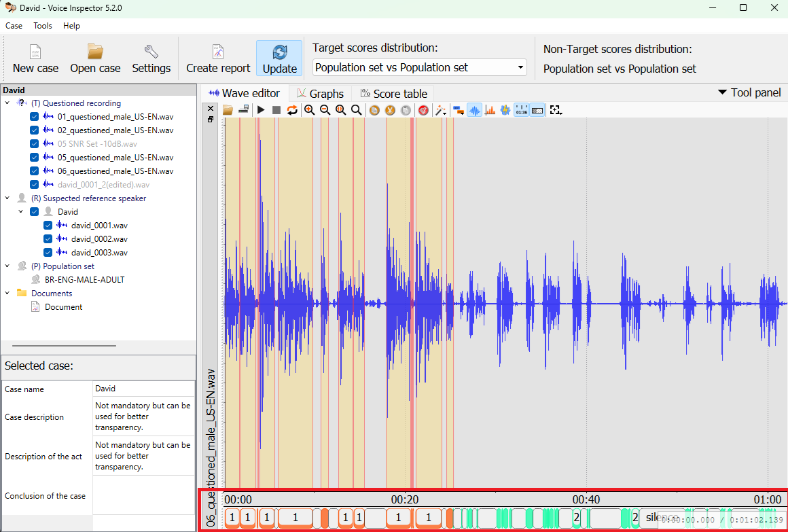Click the selection frame plus icon
Screen dimensions: 788x532
click(555, 110)
